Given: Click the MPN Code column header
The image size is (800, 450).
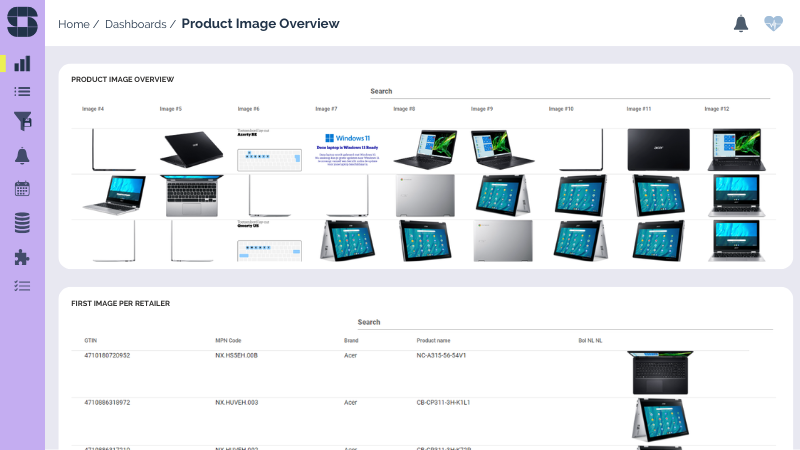Looking at the screenshot, I should [x=228, y=340].
